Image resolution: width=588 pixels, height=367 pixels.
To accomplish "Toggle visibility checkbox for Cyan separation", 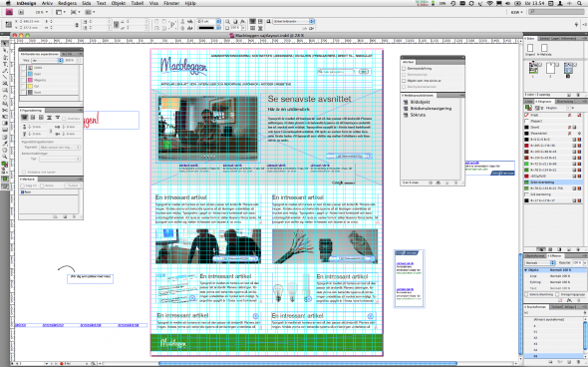I will coord(23,74).
